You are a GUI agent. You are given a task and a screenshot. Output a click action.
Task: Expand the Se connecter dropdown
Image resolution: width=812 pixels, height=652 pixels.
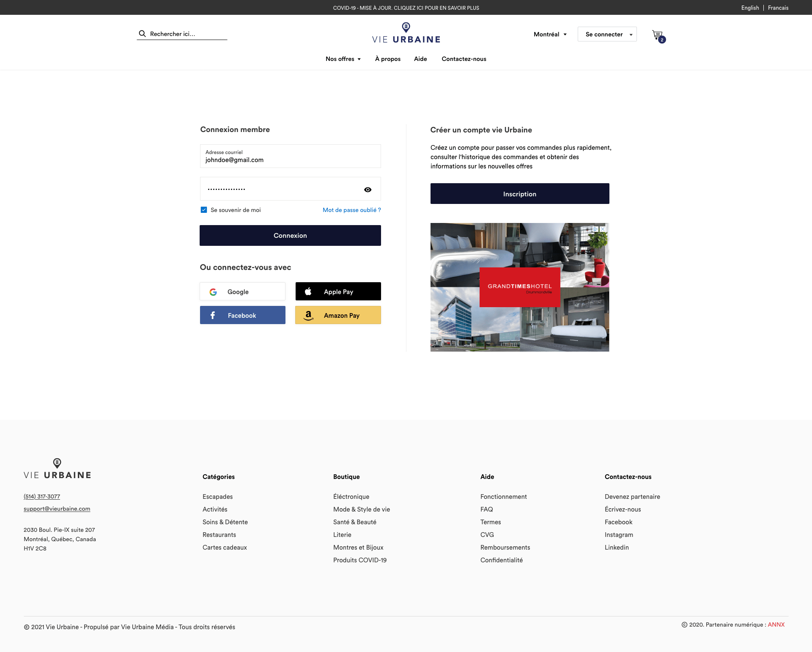point(607,34)
